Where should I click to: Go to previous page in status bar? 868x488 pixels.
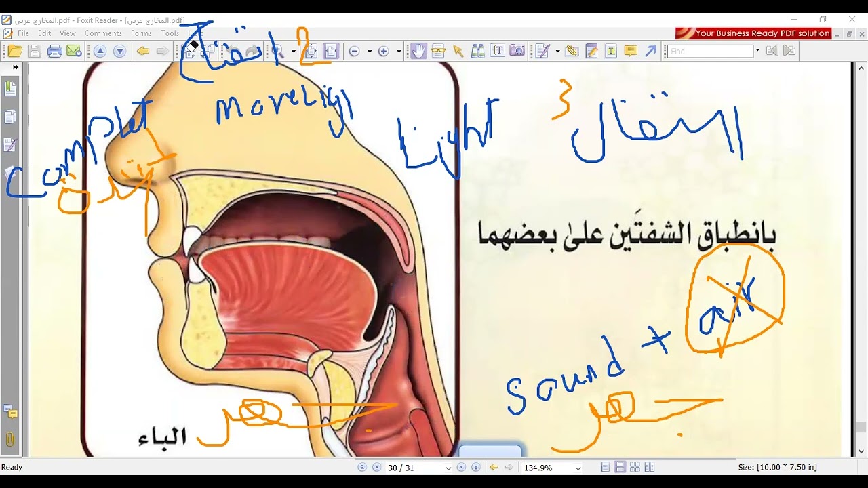pos(376,468)
